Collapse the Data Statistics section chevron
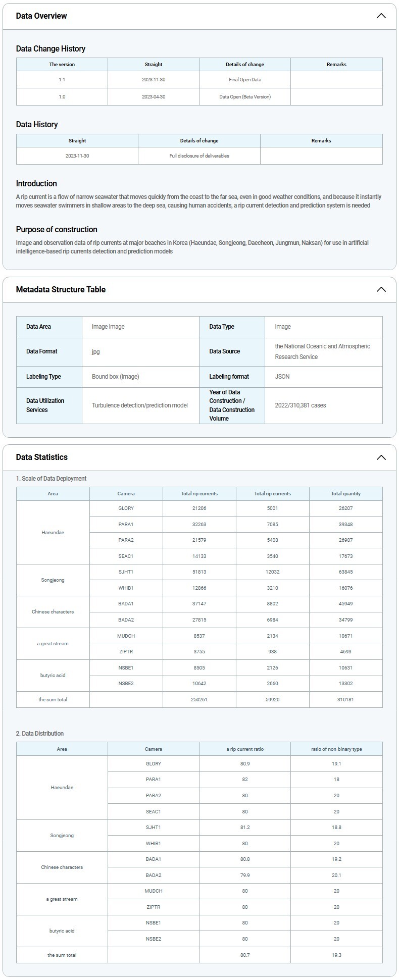This screenshot has width=399, height=980. [381, 457]
